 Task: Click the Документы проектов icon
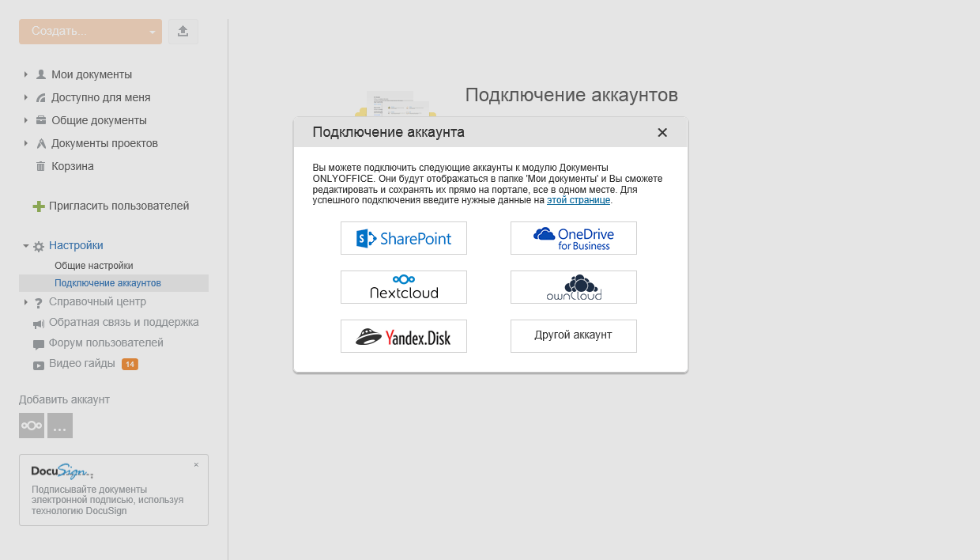(x=41, y=143)
